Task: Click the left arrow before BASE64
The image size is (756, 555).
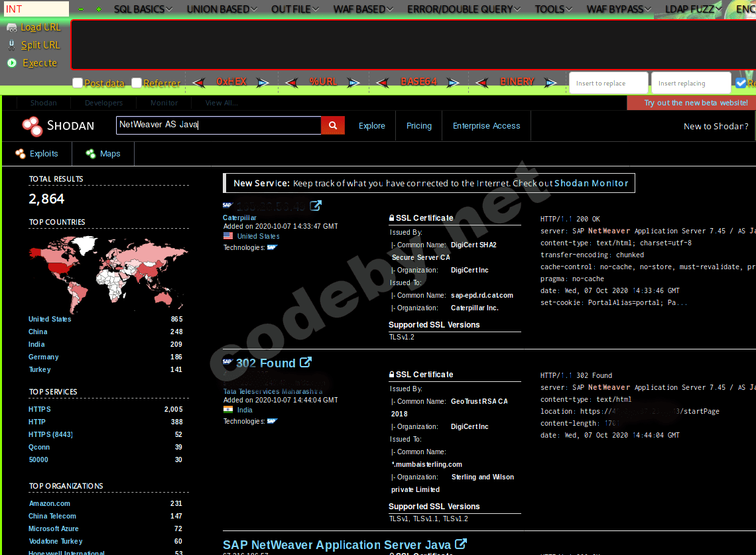Action: click(x=383, y=83)
